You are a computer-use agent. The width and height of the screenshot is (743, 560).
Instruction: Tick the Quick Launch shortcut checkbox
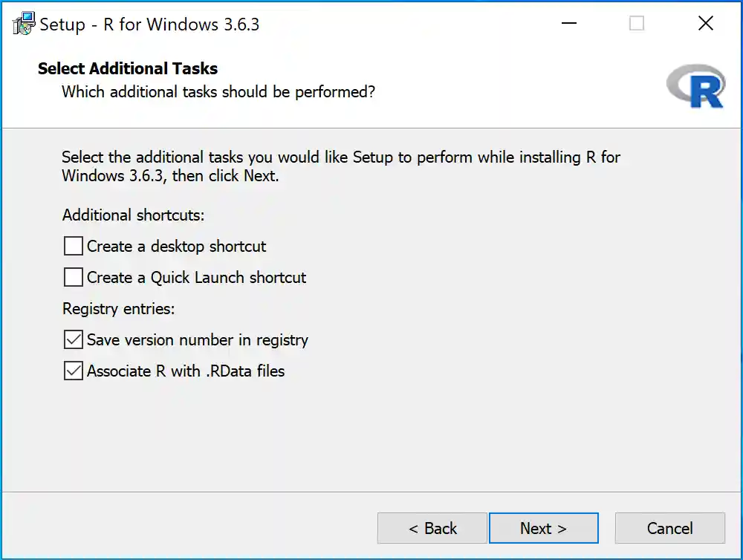[x=74, y=278]
